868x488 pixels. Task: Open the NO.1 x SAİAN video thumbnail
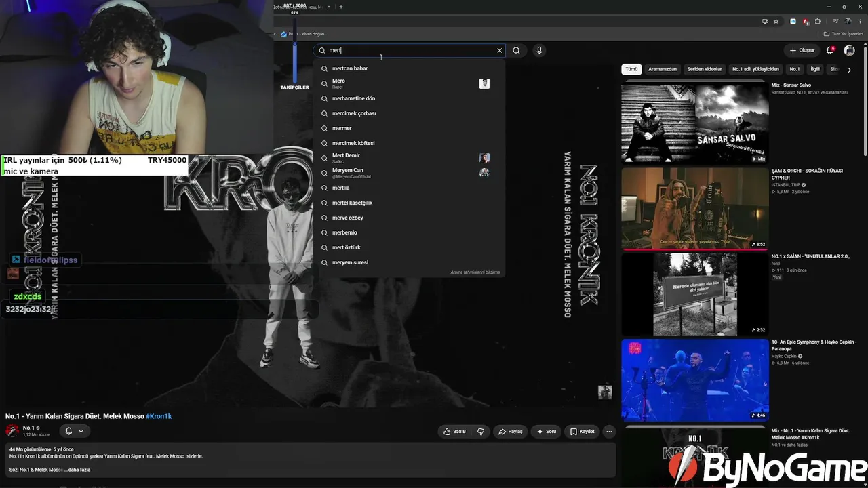(695, 295)
